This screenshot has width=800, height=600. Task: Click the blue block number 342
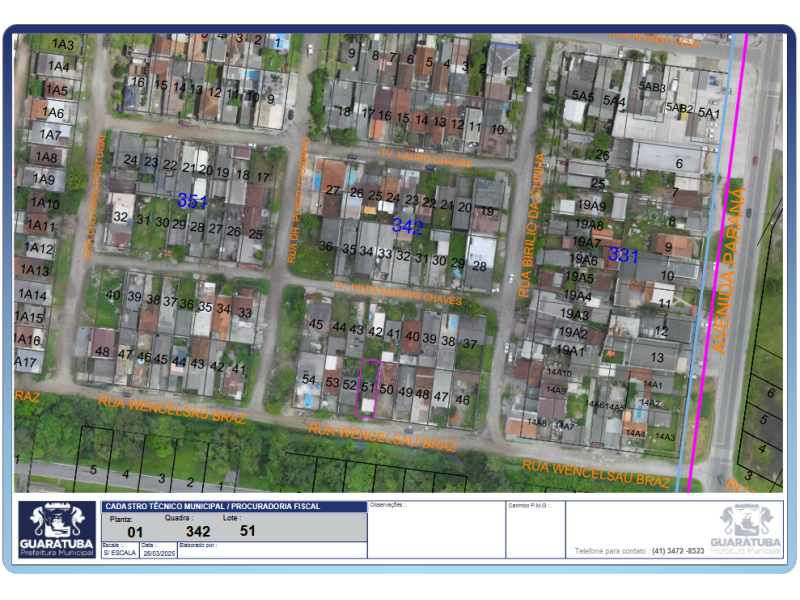tap(407, 227)
